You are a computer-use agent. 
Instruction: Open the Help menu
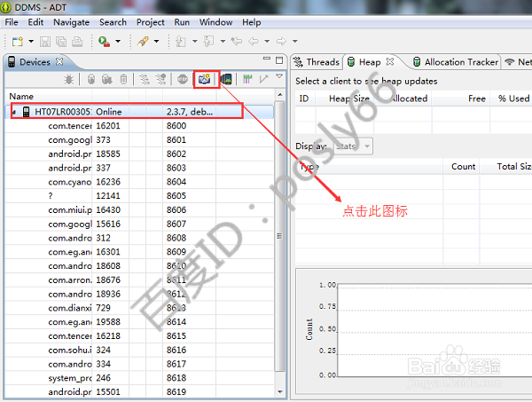tap(252, 22)
